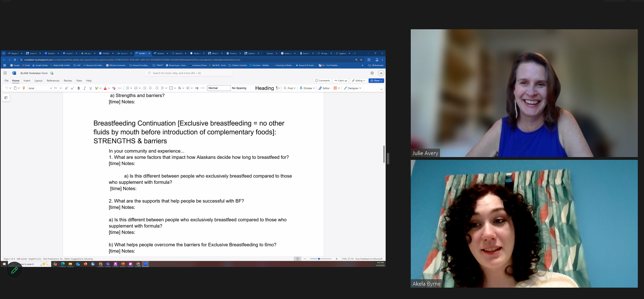Click the Clear Formatting icon

(114, 88)
